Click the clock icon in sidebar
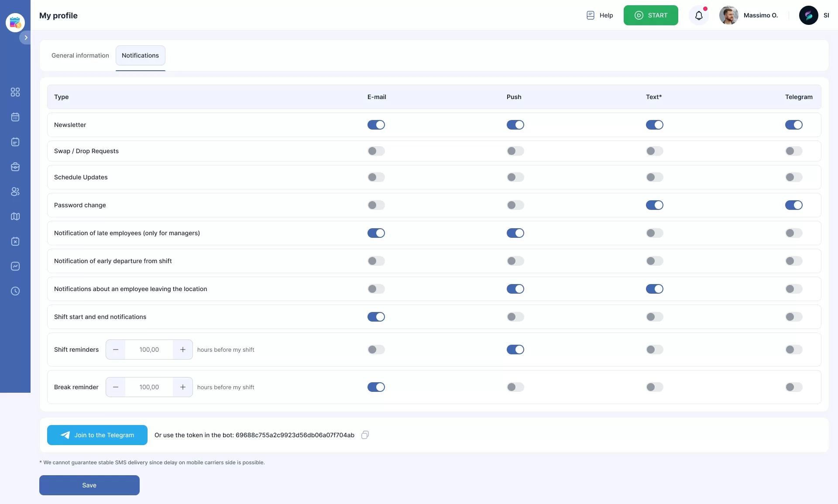The image size is (838, 504). pyautogui.click(x=15, y=291)
